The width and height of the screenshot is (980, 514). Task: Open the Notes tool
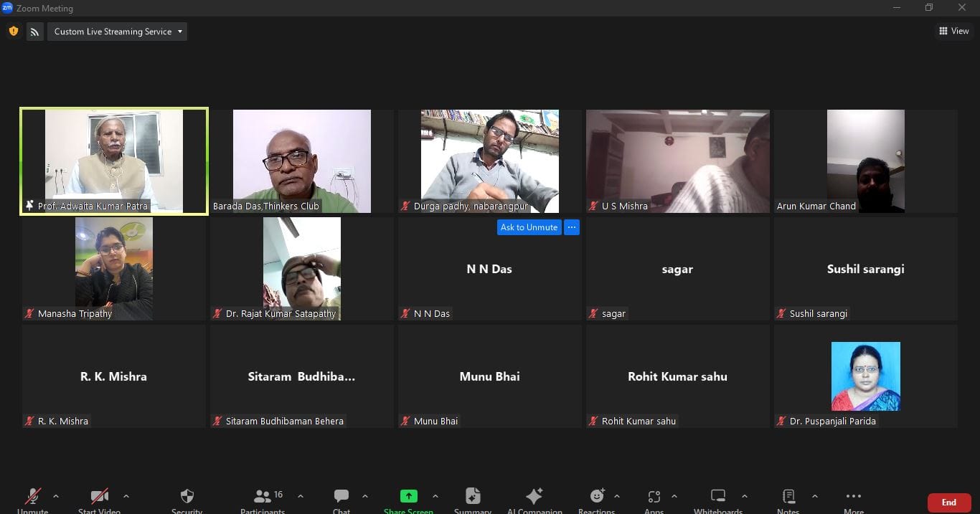coord(788,497)
